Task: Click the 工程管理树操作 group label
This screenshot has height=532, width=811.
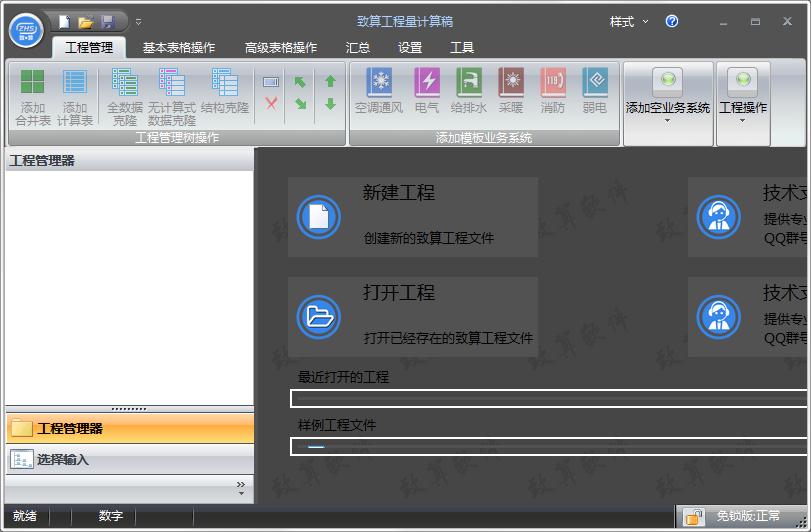Action: coord(177,138)
